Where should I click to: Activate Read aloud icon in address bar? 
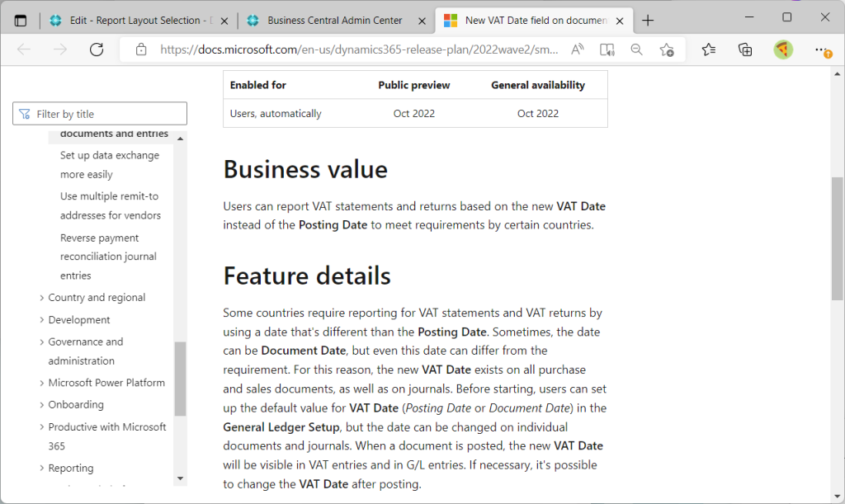pyautogui.click(x=577, y=50)
